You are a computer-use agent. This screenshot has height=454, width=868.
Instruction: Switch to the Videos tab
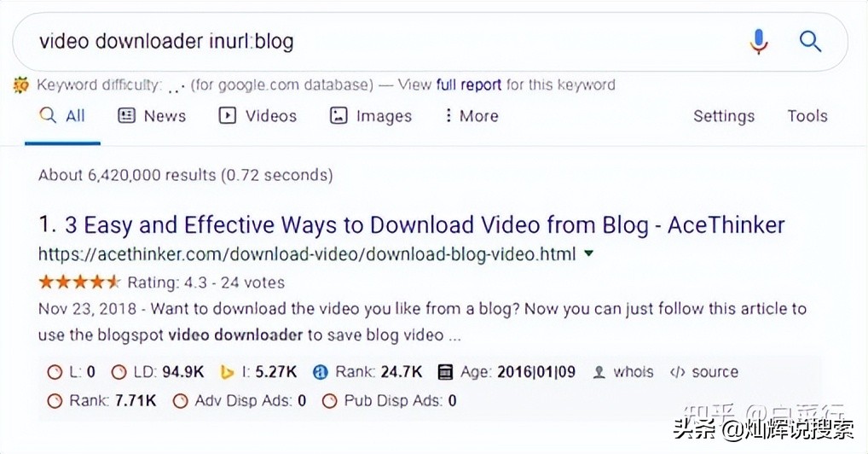coord(258,116)
